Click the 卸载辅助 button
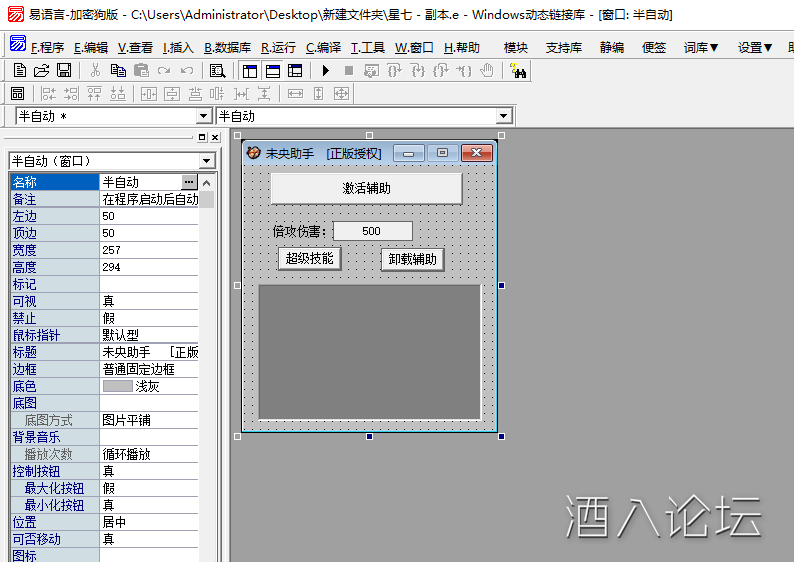 point(412,259)
